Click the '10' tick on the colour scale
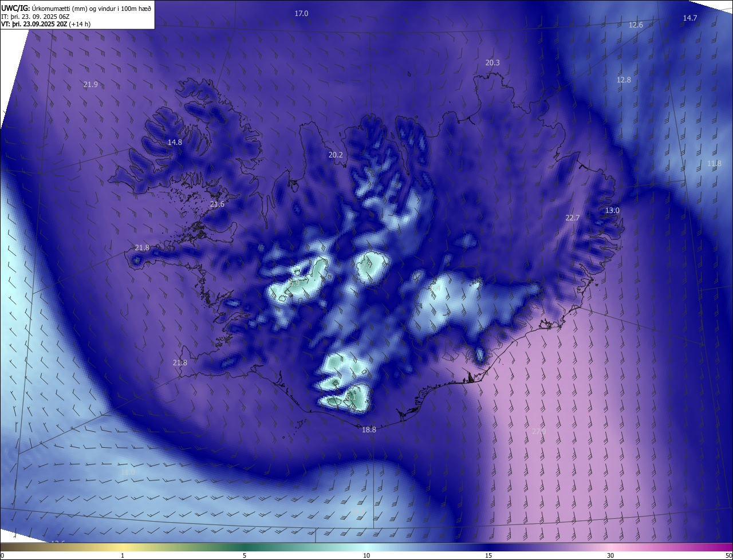 tap(366, 555)
